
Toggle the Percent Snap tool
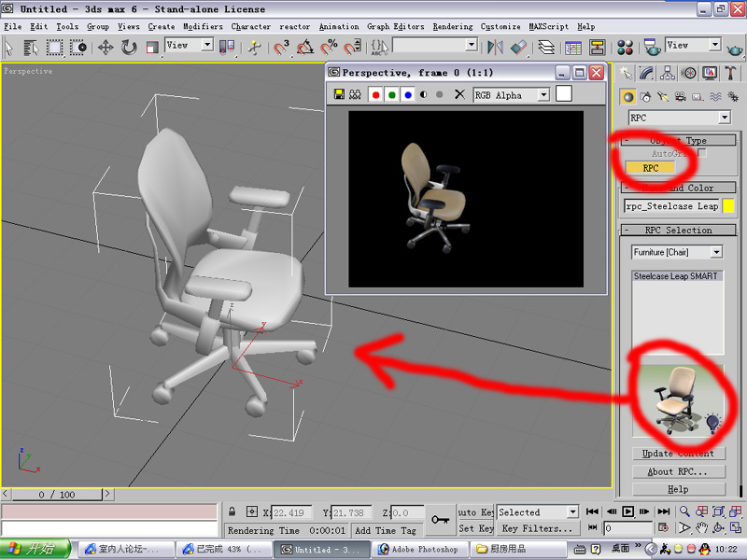(x=329, y=48)
